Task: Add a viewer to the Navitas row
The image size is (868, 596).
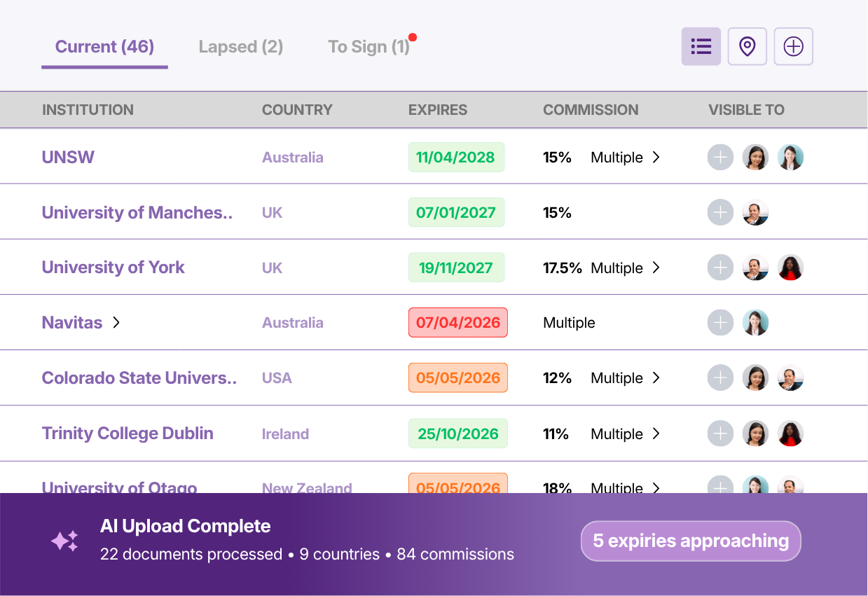Action: pyautogui.click(x=720, y=322)
